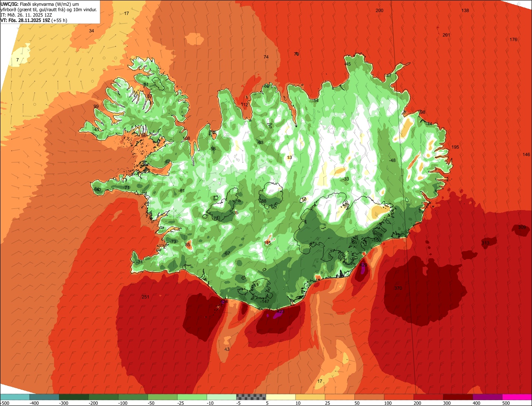Click the map value "35" near Langjökull glacier
The height and width of the screenshot is (406, 532).
click(236, 213)
